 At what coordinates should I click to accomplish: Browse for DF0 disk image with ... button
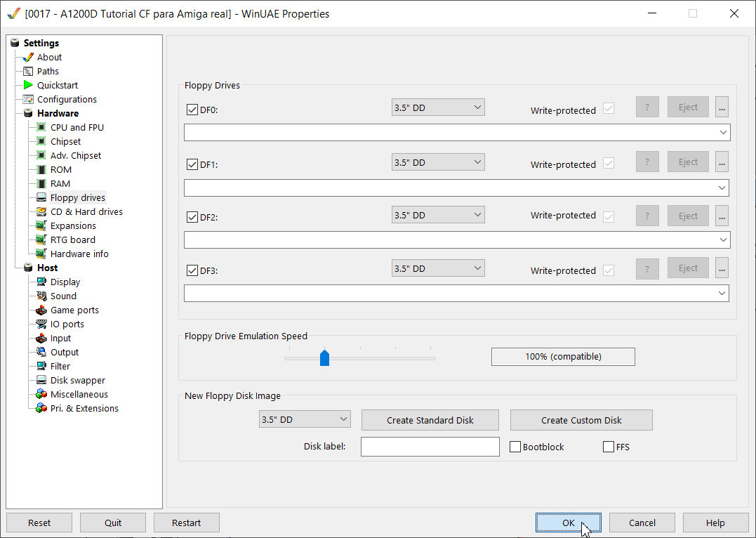pyautogui.click(x=722, y=107)
